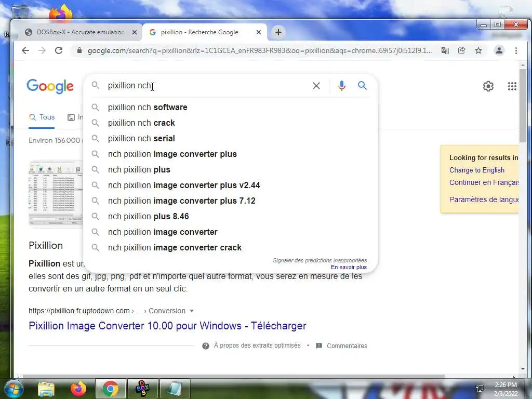Bookmark this page with the star

point(478,50)
